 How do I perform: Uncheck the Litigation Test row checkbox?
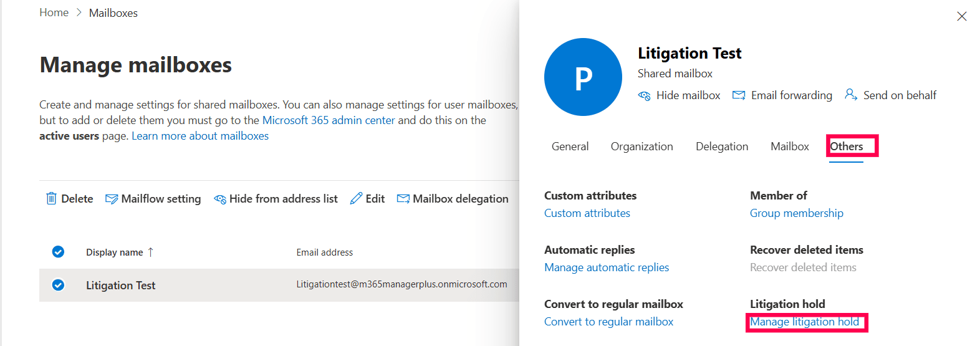tap(58, 285)
